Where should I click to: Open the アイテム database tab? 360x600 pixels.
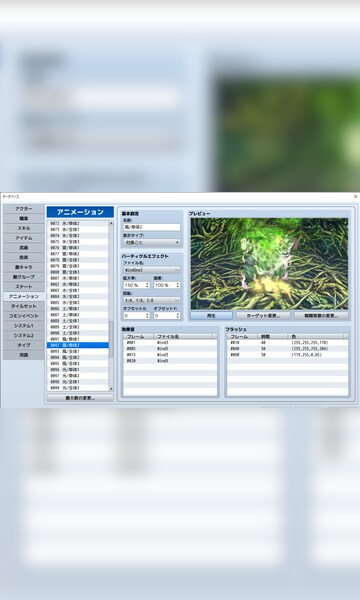pos(24,238)
